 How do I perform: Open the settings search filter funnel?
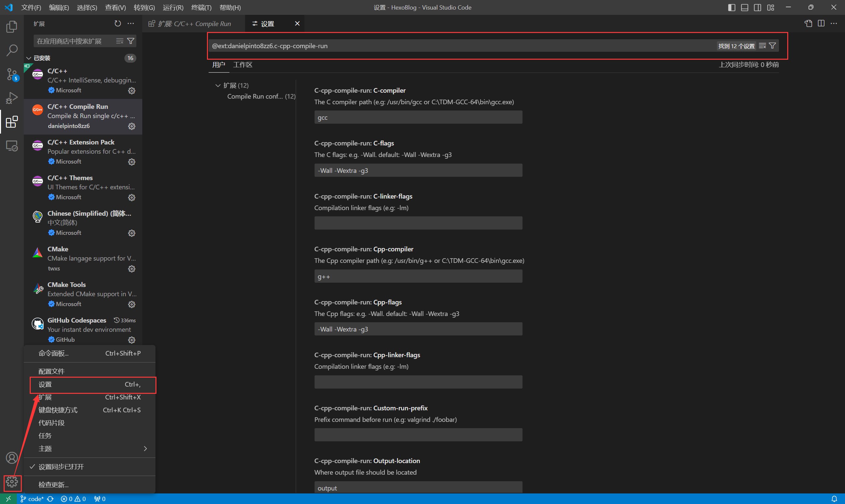772,46
